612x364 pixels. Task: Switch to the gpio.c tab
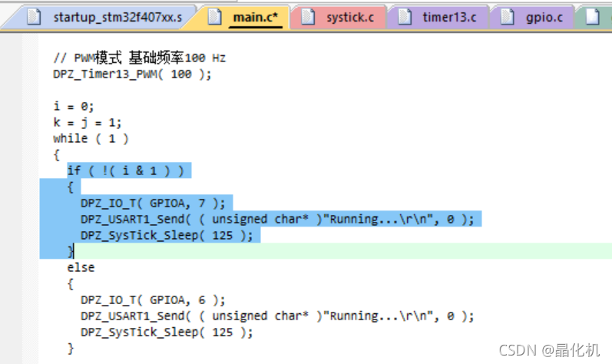click(x=533, y=18)
